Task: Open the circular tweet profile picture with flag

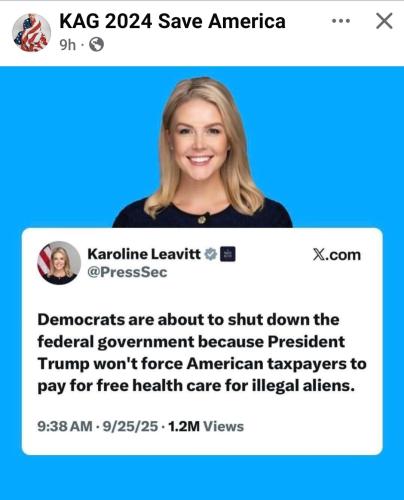Action: coord(59,263)
